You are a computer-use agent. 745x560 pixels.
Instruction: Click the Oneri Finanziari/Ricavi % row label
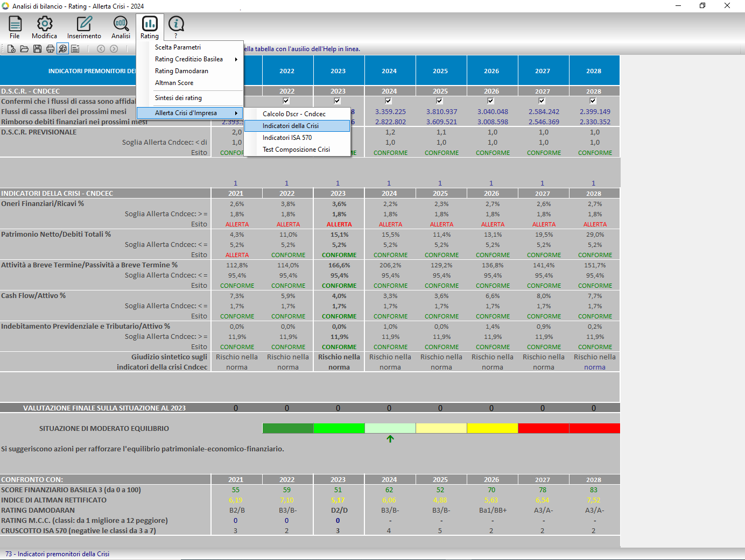tap(43, 204)
